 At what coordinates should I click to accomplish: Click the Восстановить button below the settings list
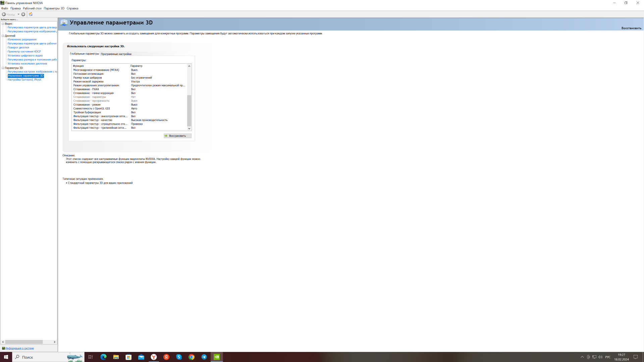point(177,136)
